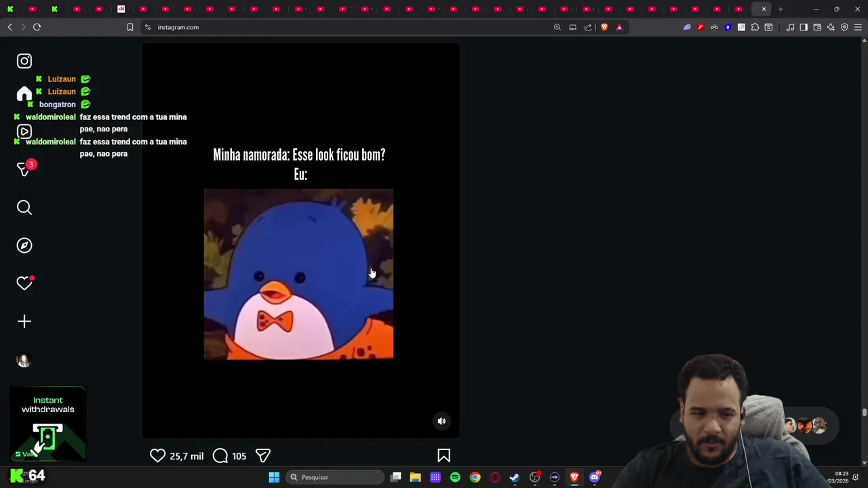Open the browser hamburger main menu
The image size is (868, 488).
point(858,27)
